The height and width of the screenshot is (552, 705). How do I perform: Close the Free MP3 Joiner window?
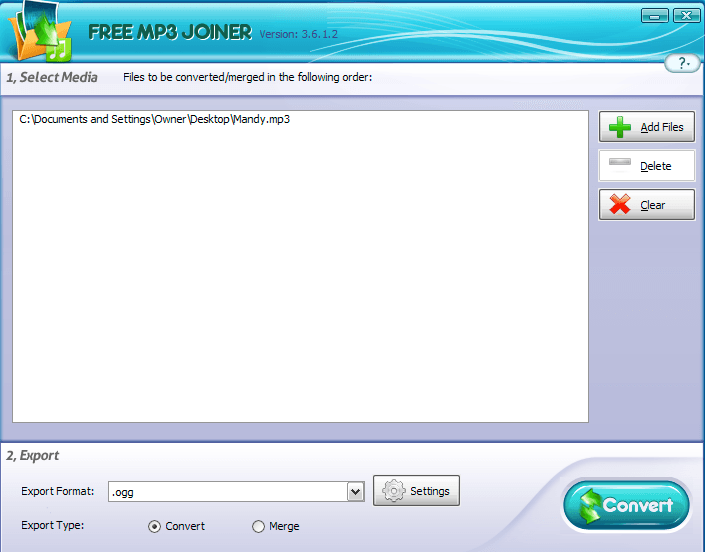coord(687,16)
